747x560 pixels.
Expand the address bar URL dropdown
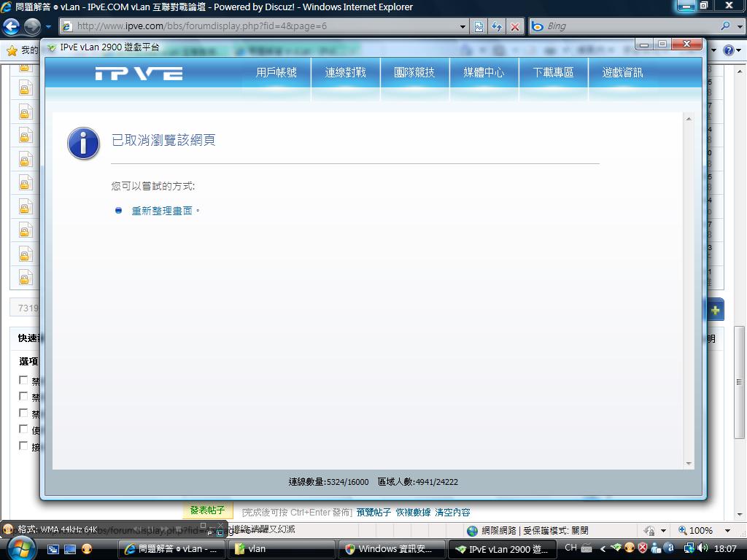pos(462,27)
